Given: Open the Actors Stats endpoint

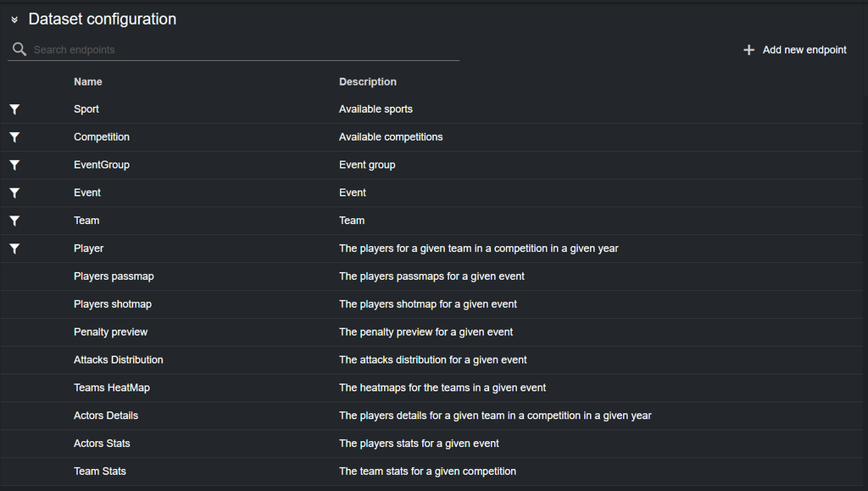Looking at the screenshot, I should 102,444.
